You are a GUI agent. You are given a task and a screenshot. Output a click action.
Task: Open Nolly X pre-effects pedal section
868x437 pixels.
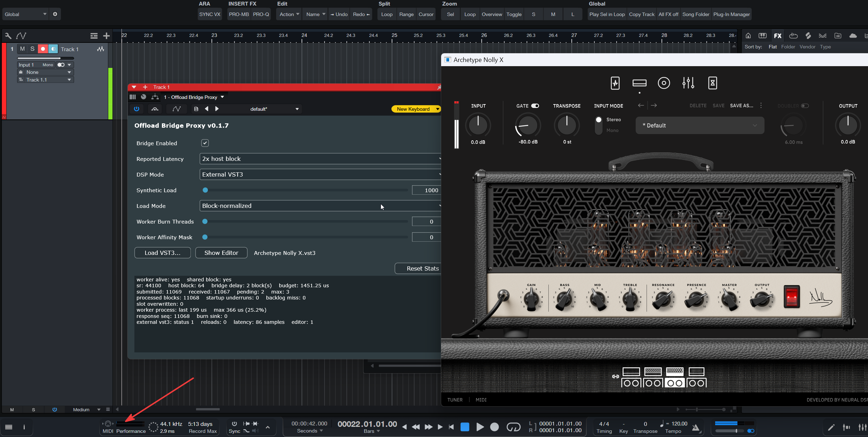point(615,83)
